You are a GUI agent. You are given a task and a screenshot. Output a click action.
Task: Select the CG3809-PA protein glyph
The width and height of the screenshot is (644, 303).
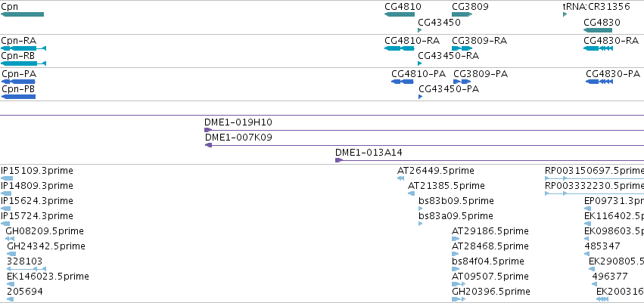[463, 82]
